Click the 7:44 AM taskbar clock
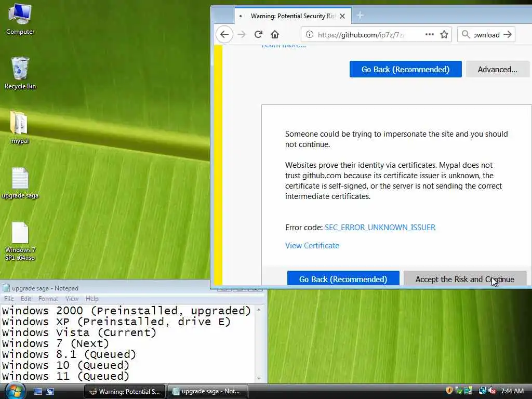 click(512, 391)
